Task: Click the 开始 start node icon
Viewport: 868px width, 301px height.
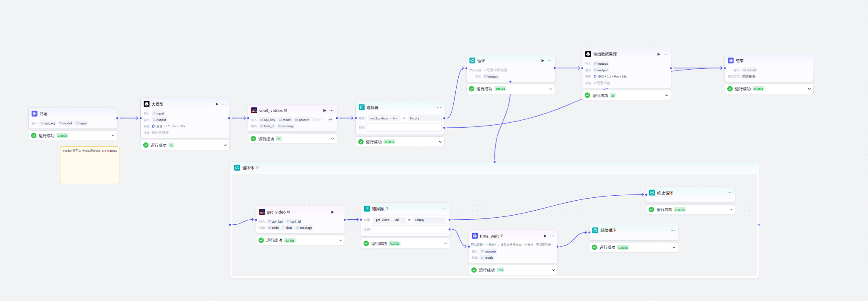Action: pos(34,114)
